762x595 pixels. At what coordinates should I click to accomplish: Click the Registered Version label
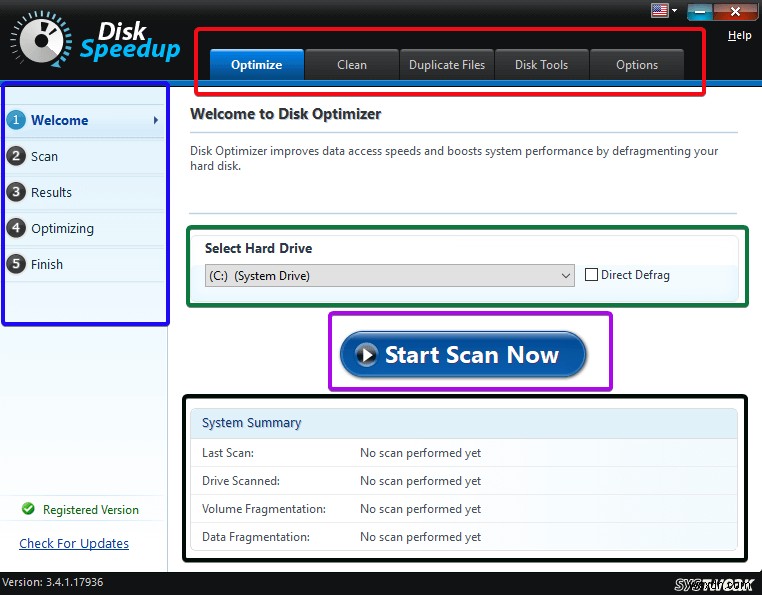91,509
